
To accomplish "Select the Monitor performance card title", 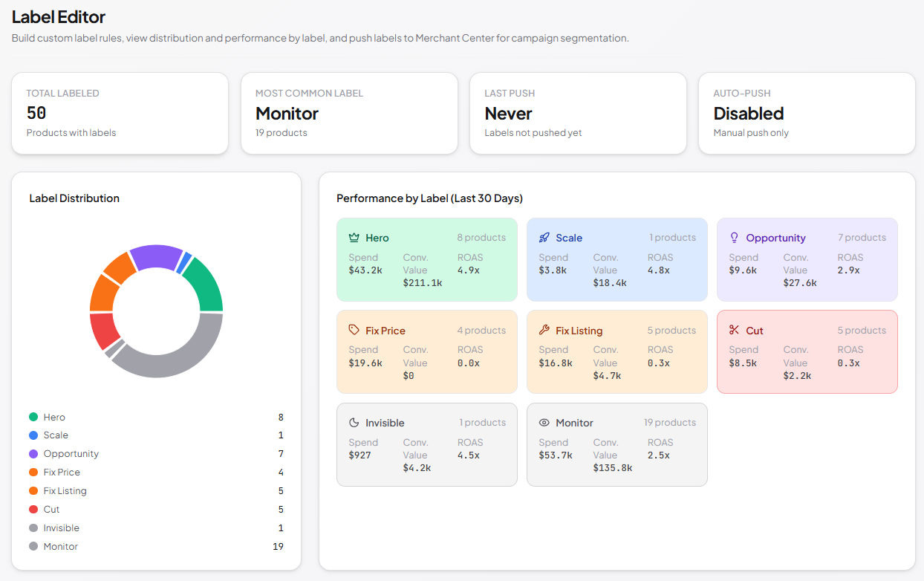I will [574, 423].
